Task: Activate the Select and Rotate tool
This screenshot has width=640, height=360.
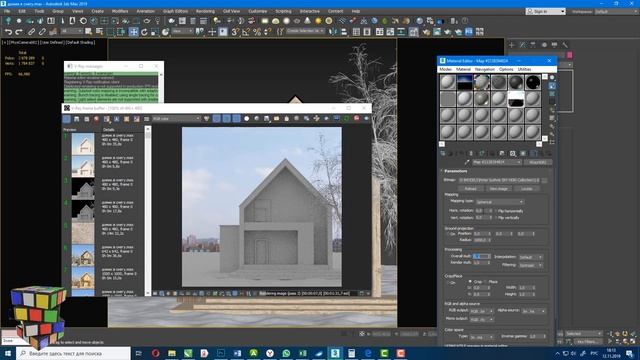Action: coord(144,32)
